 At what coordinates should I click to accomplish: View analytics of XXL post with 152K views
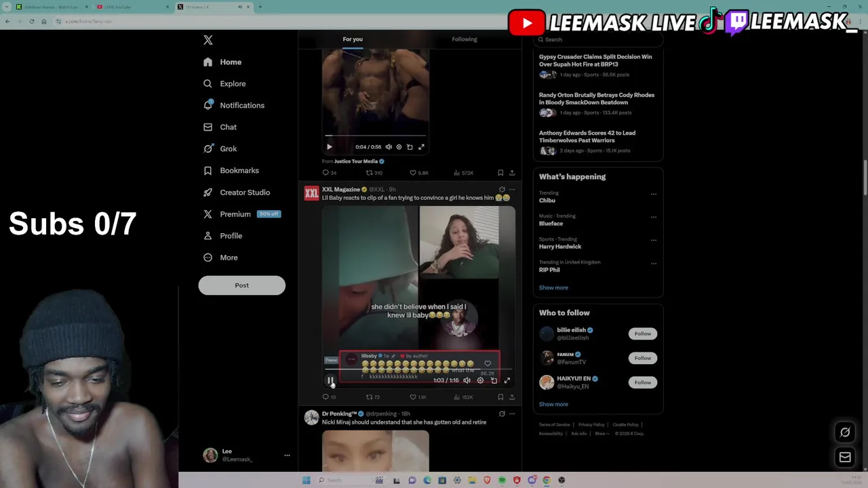point(464,397)
